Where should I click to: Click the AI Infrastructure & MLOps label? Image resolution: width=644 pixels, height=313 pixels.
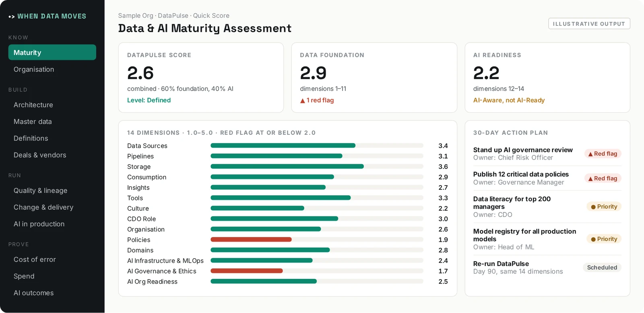pyautogui.click(x=165, y=261)
